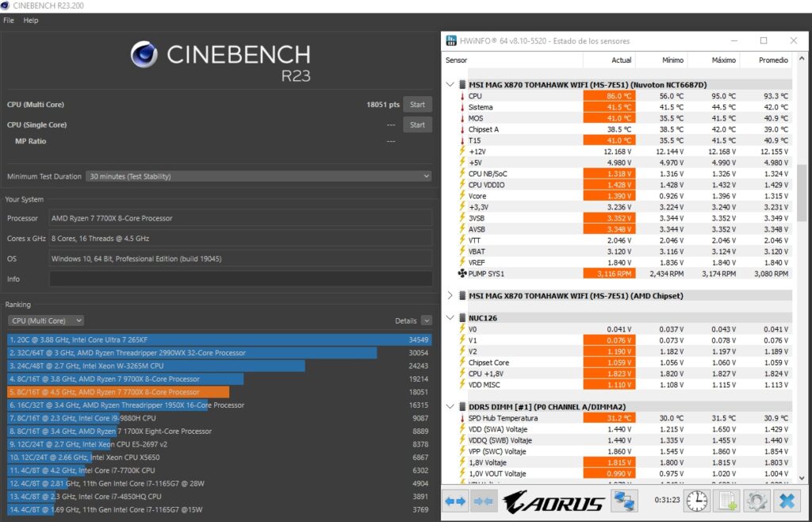Open the Help menu in Cinebench
The height and width of the screenshot is (522, 812).
click(31, 21)
